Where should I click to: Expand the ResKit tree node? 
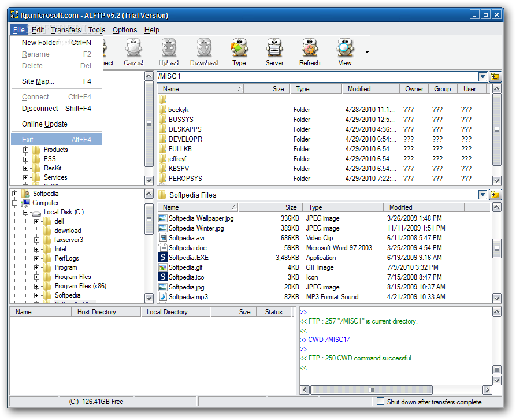[25, 168]
